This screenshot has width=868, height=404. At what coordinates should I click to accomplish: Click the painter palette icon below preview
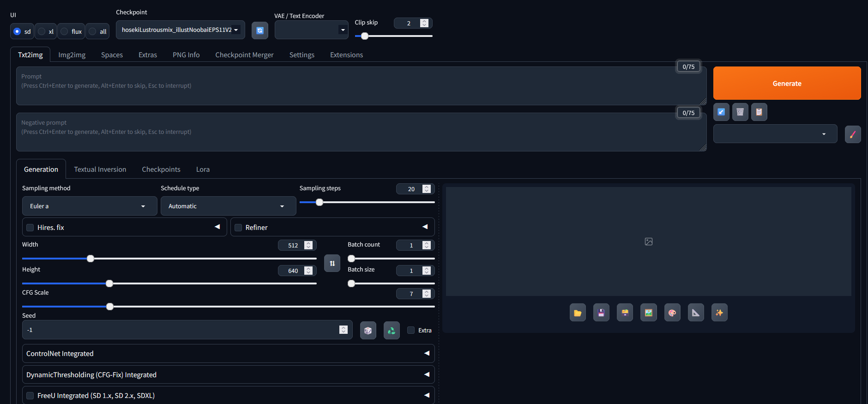click(672, 313)
